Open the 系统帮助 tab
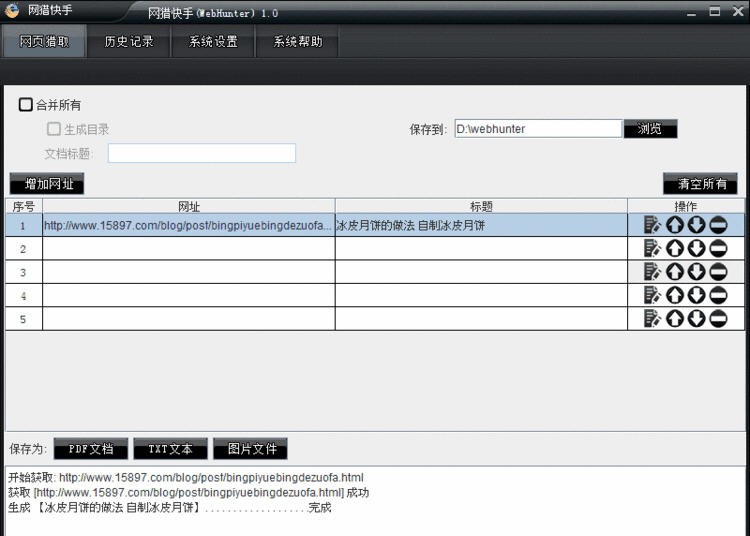The height and width of the screenshot is (536, 750). point(298,42)
